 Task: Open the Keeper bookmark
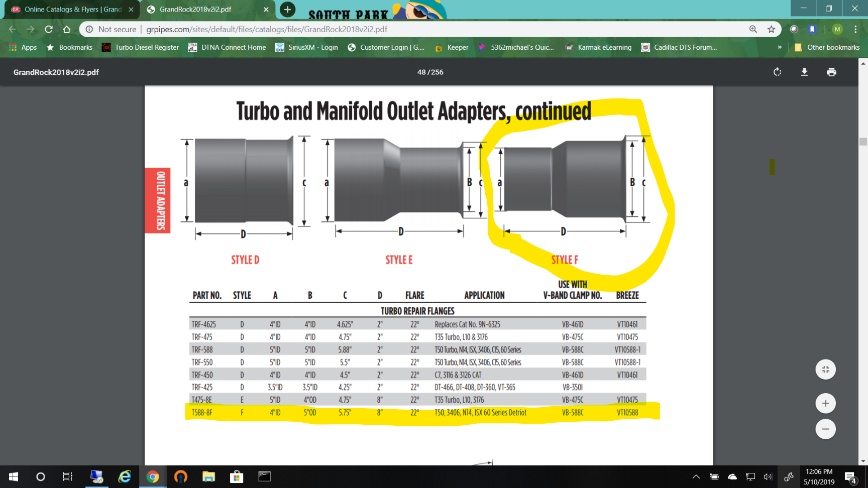click(452, 47)
